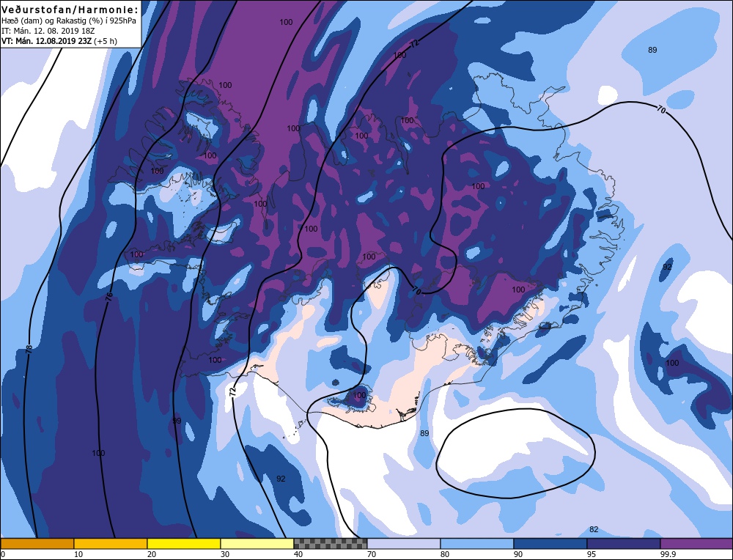
Task: Click the '100' value inside the small purple glacier patch
Action: (x=358, y=396)
